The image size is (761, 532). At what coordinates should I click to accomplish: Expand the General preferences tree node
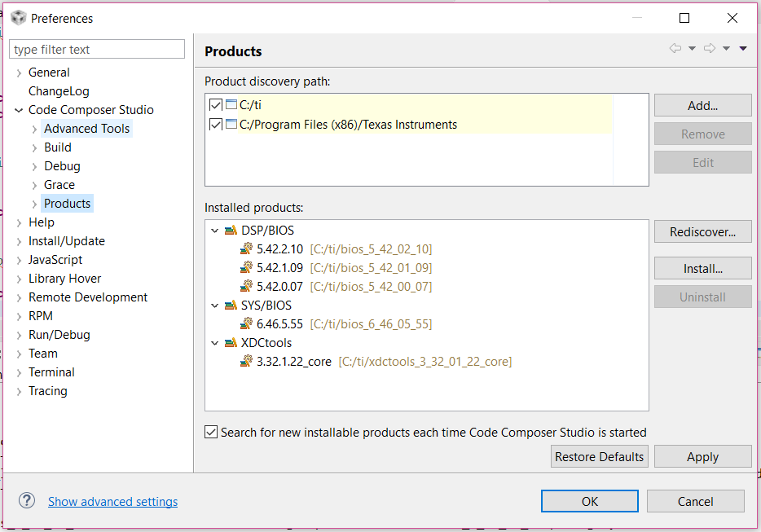click(x=19, y=73)
